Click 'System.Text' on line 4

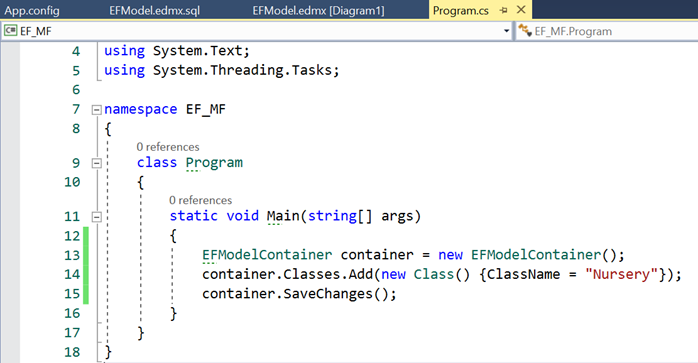[x=197, y=51]
